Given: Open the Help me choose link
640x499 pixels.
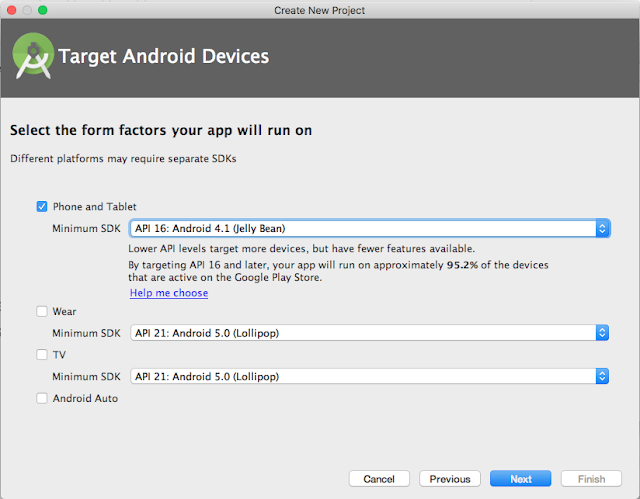Looking at the screenshot, I should point(169,293).
